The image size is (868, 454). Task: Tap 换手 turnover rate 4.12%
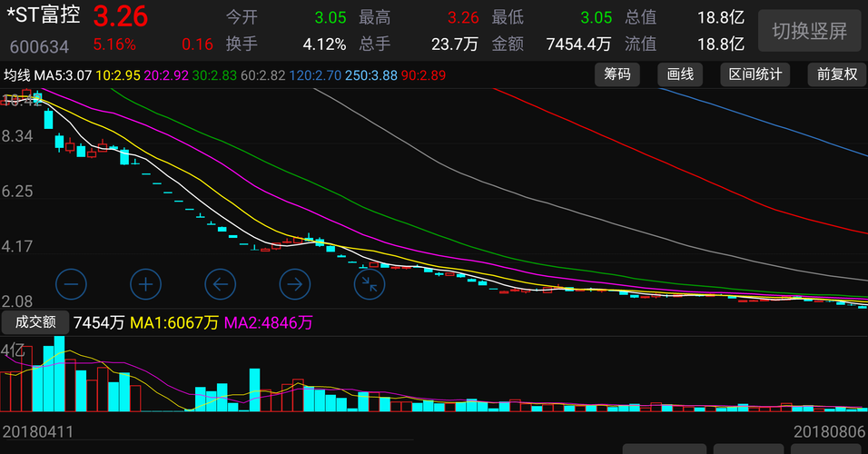(324, 44)
